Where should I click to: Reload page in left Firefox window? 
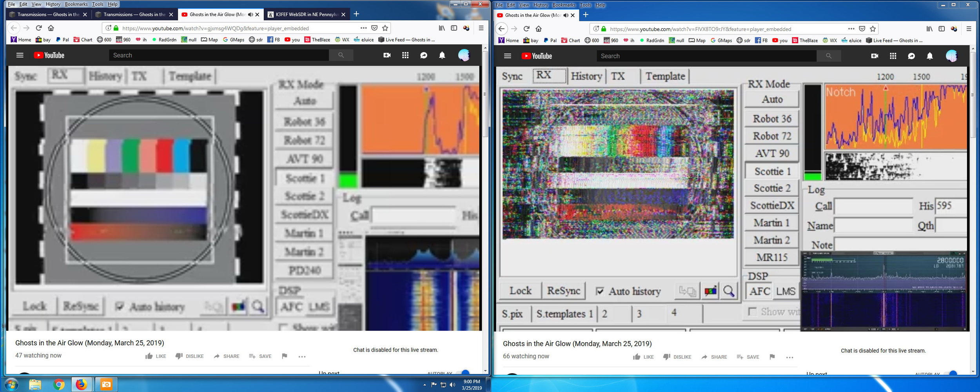tap(38, 28)
